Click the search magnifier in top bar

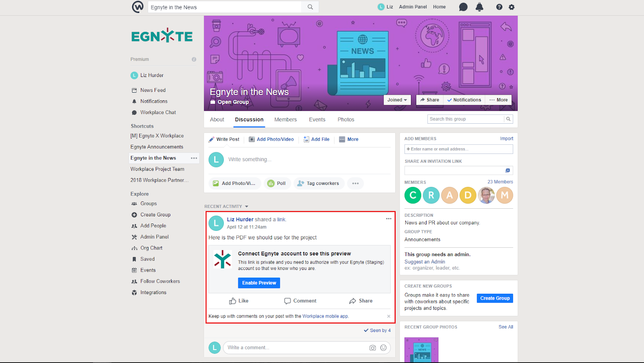pos(310,7)
